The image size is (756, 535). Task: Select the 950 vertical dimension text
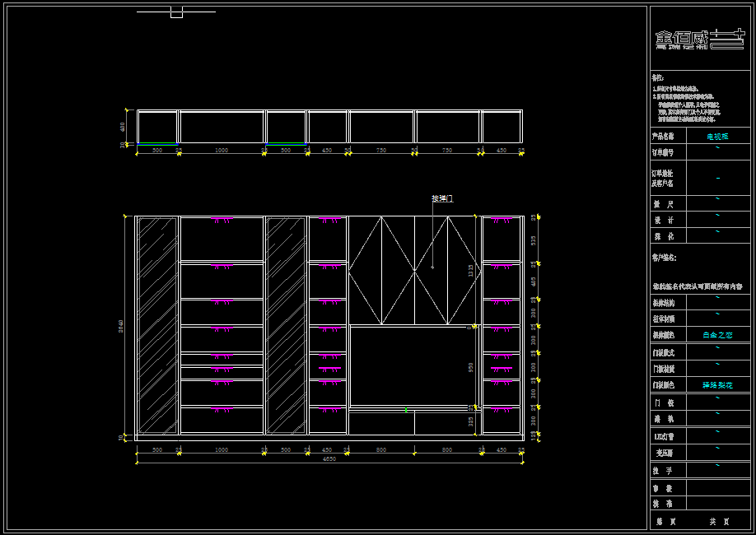point(471,366)
